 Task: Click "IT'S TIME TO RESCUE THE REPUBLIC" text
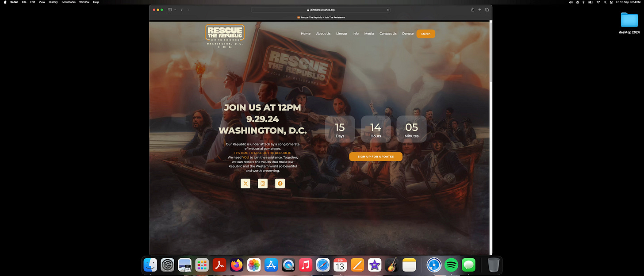pyautogui.click(x=263, y=153)
